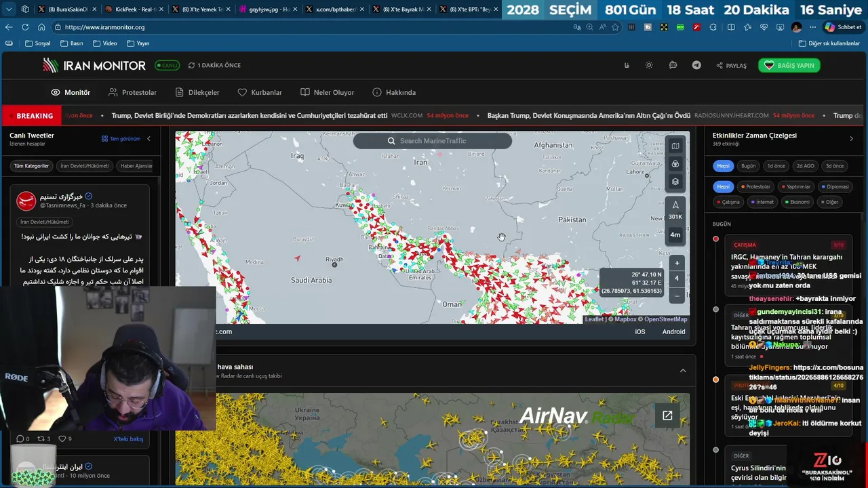Toggle the light theme sun icon
868x488 pixels.
click(x=649, y=65)
